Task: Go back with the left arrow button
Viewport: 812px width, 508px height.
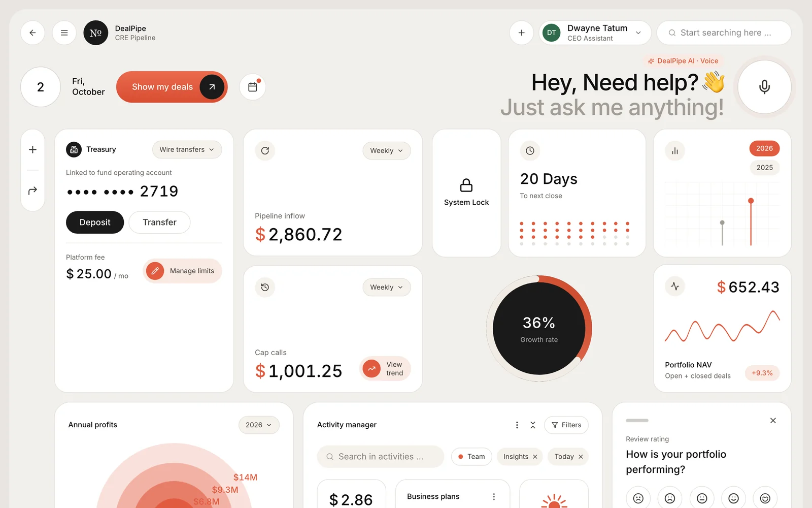Action: point(32,33)
